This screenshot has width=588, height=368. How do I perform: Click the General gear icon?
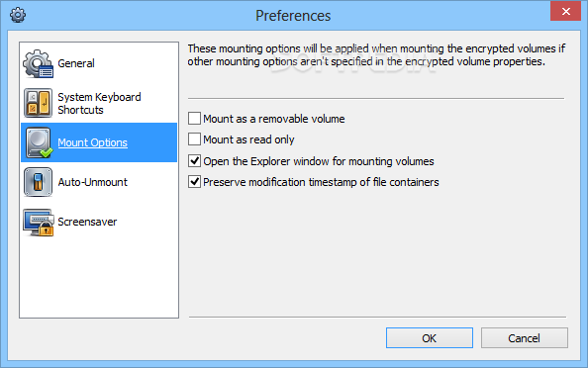coord(39,63)
